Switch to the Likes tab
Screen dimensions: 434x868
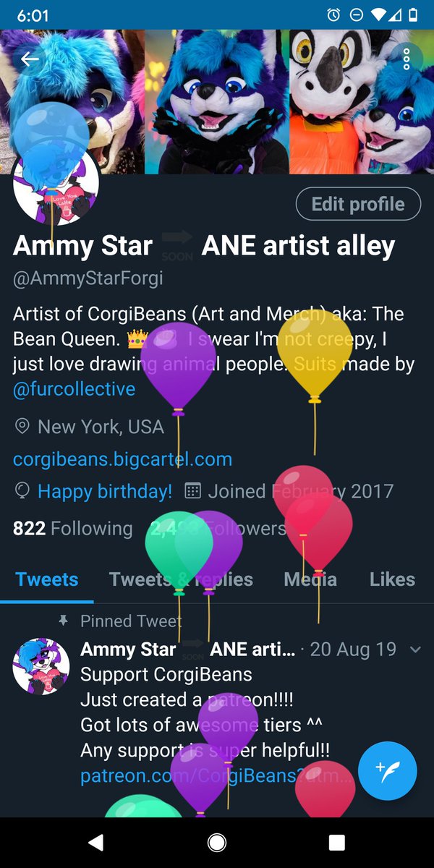[x=392, y=579]
